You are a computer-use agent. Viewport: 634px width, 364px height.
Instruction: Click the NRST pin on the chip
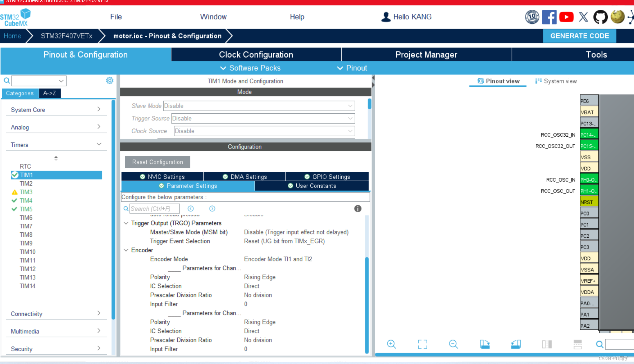coord(589,202)
